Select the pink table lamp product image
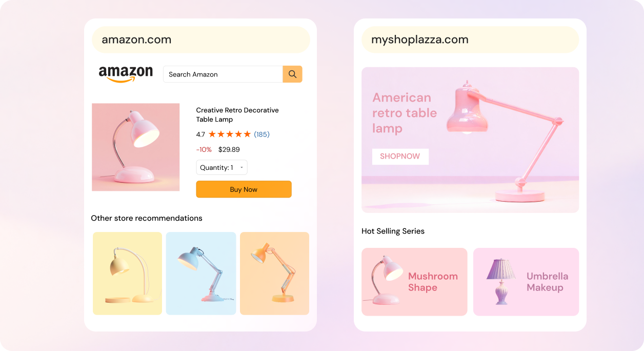 (136, 147)
